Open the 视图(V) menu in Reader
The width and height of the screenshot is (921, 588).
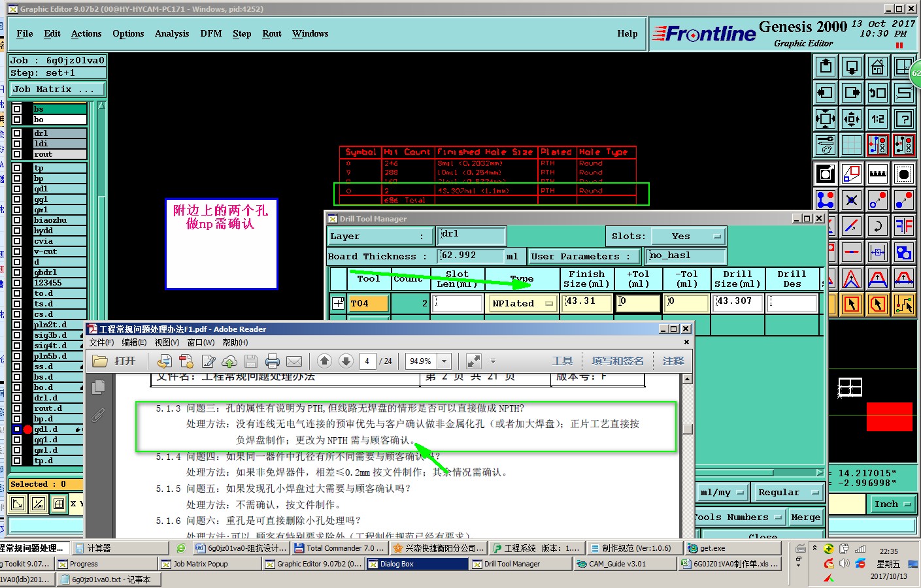167,342
